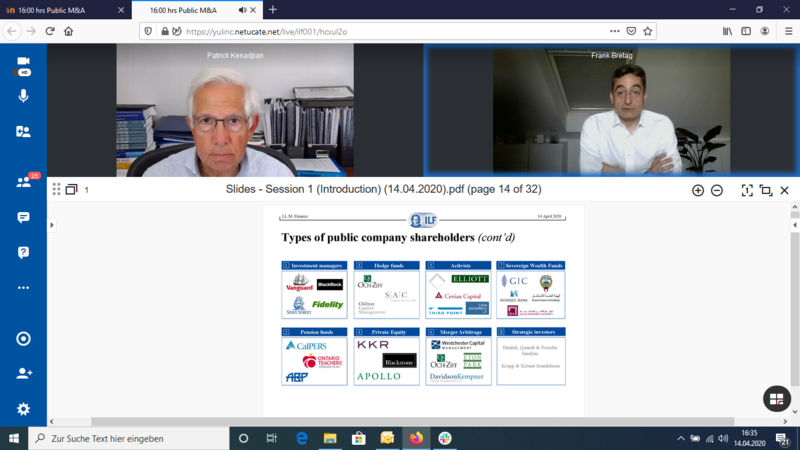Go back in browser history
This screenshot has width=800, height=450.
[x=12, y=32]
